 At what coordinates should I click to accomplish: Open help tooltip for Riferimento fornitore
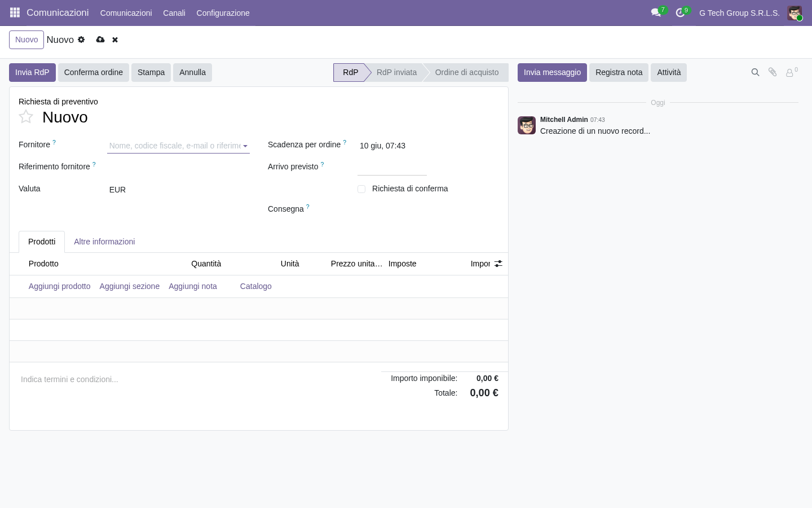94,164
